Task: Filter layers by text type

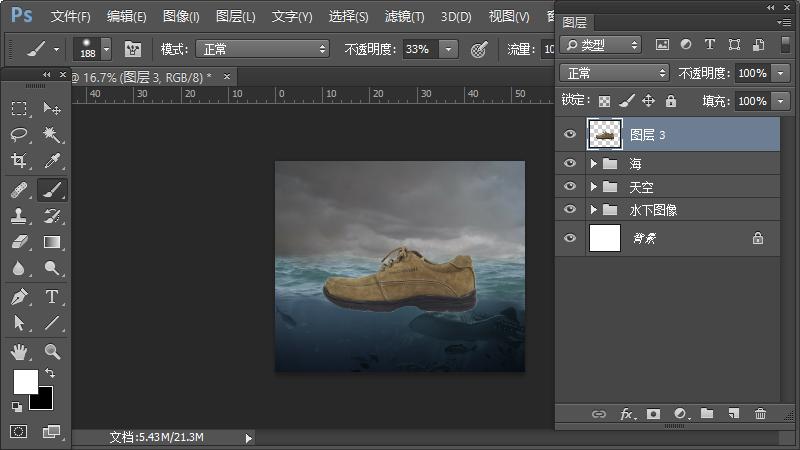Action: tap(710, 45)
